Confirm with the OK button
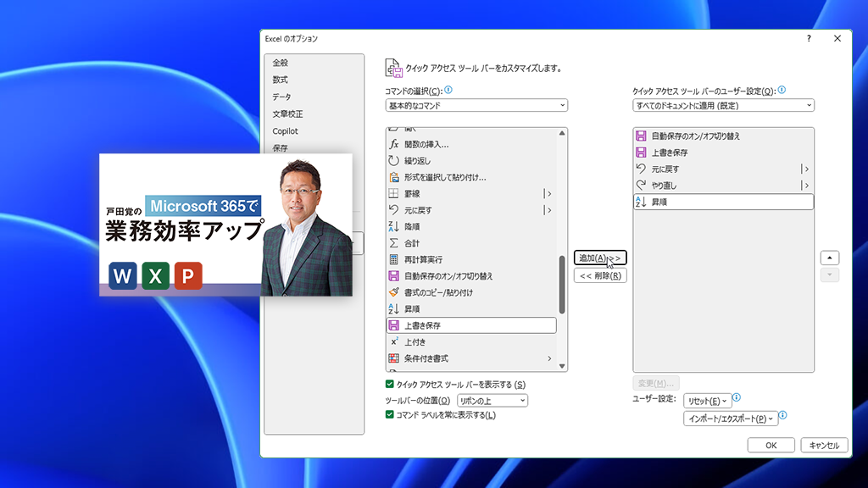The height and width of the screenshot is (488, 868). pos(771,445)
